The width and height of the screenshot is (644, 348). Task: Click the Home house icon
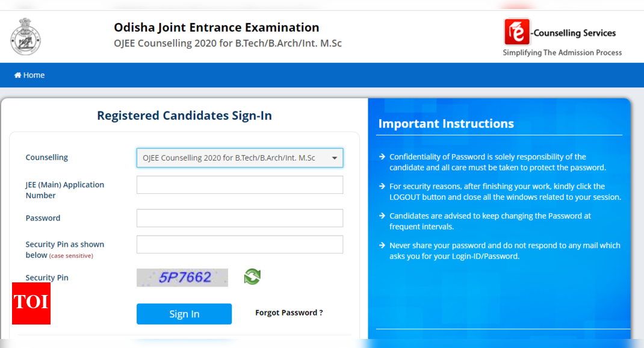pos(18,75)
